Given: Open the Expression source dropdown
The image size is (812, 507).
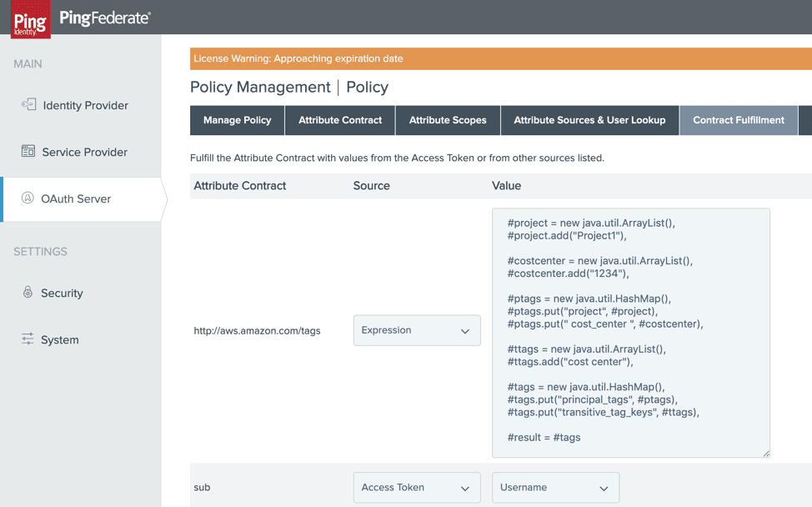Looking at the screenshot, I should 417,330.
